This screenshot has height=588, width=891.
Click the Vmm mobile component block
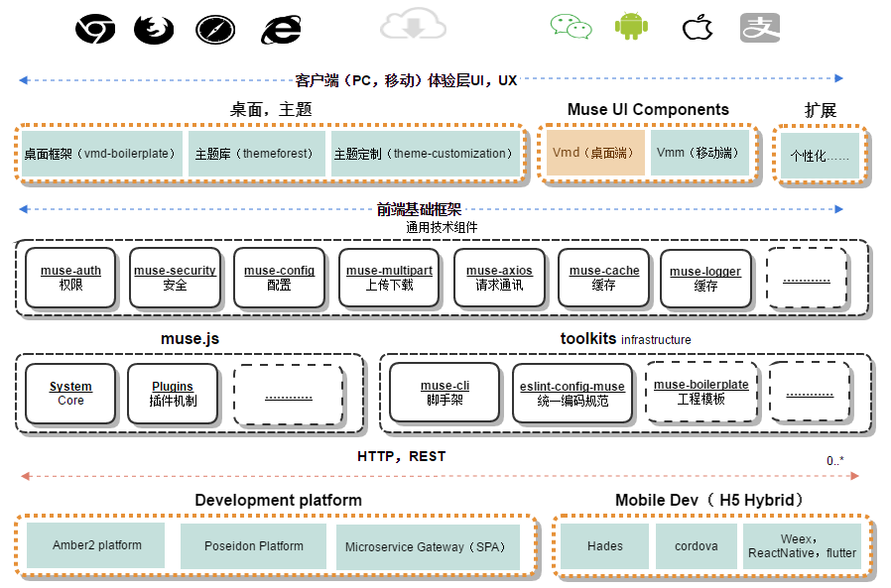tap(700, 154)
